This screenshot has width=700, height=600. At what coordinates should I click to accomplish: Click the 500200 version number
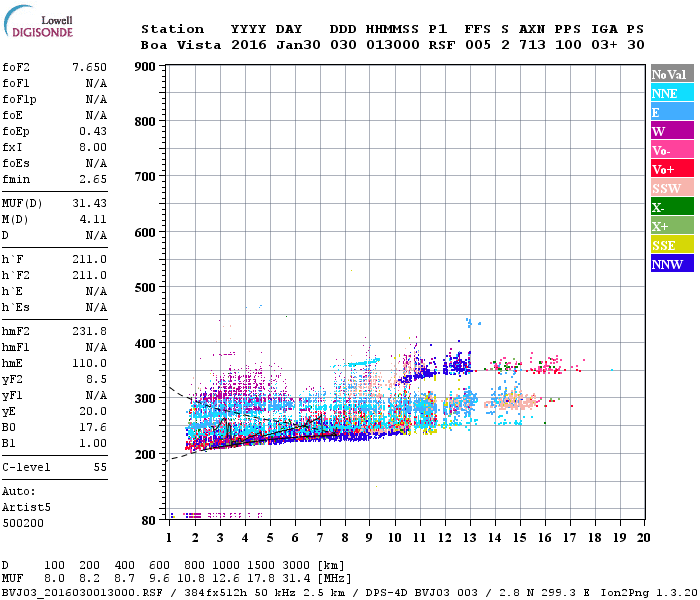pos(23,523)
